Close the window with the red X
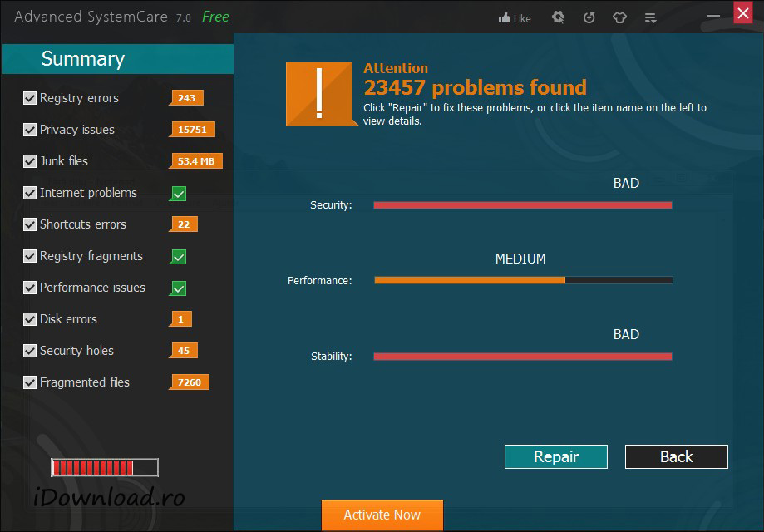The width and height of the screenshot is (764, 532). [x=743, y=12]
